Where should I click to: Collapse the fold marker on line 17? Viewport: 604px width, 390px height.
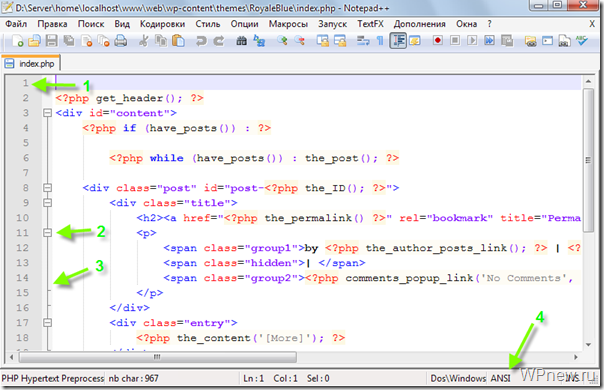[x=47, y=323]
